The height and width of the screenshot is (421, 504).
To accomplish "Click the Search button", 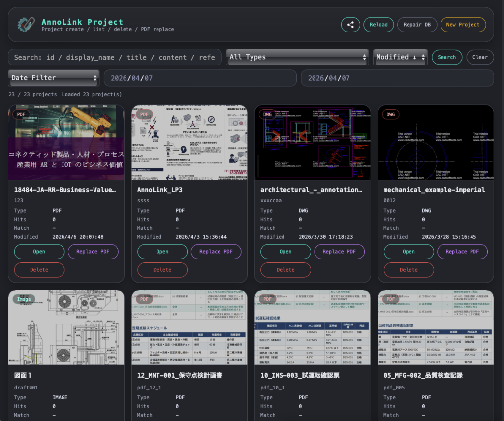I will pyautogui.click(x=447, y=57).
